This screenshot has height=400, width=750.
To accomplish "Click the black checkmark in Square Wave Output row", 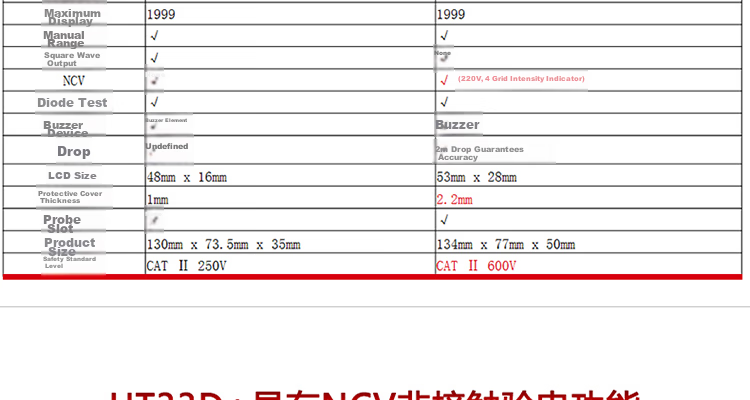I will pyautogui.click(x=154, y=58).
